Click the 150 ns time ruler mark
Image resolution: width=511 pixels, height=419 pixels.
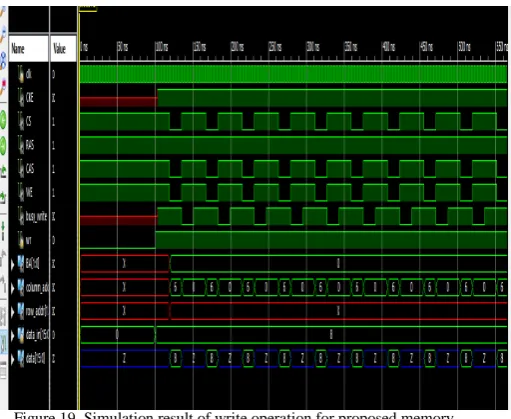coord(200,47)
